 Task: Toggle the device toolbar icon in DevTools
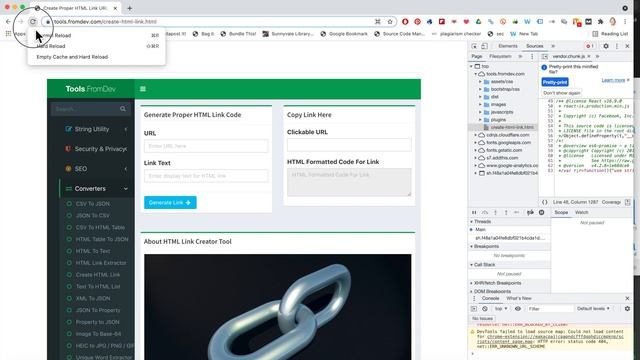pos(484,46)
